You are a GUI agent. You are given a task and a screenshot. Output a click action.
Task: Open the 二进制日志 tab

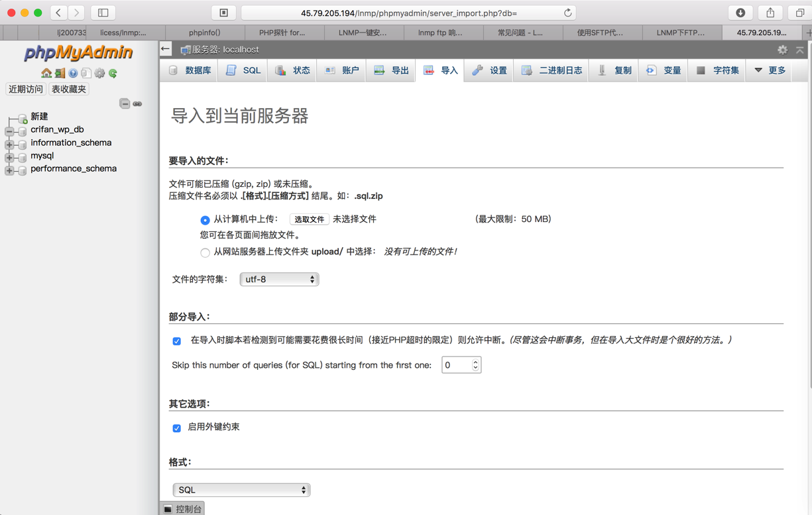coord(551,70)
